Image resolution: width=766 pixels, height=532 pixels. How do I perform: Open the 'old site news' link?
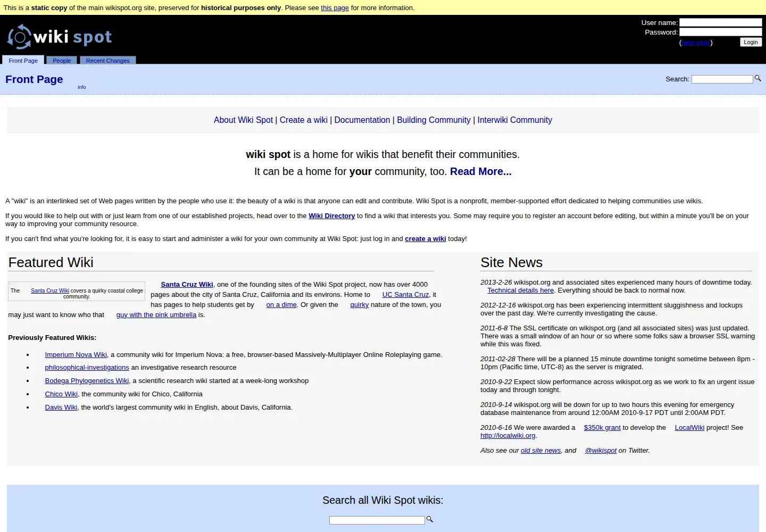(540, 451)
